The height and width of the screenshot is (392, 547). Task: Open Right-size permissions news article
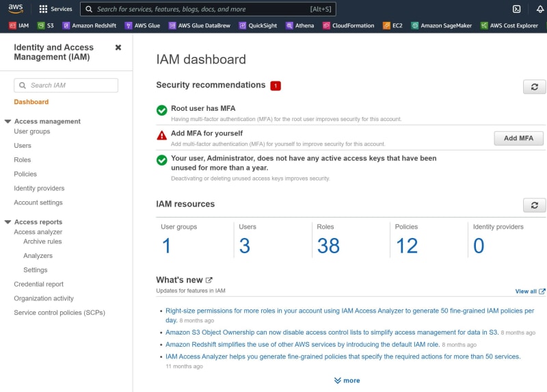(349, 315)
